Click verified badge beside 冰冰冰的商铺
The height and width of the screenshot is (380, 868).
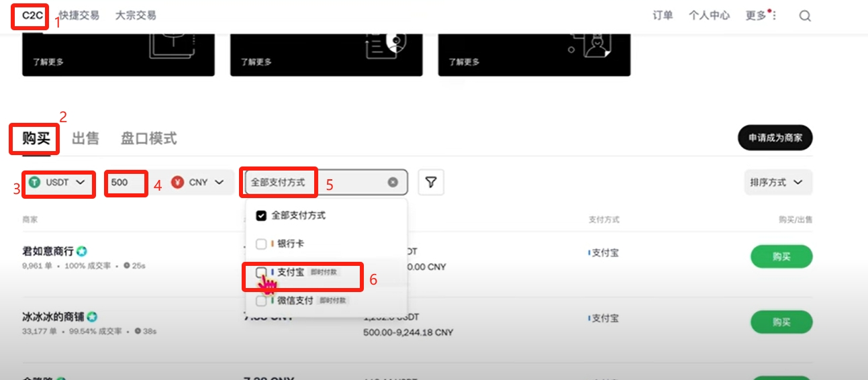pos(92,317)
